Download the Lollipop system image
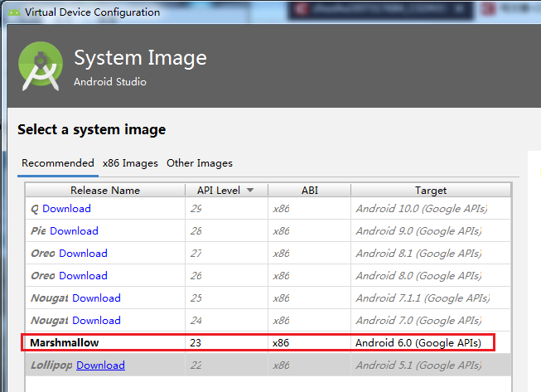The height and width of the screenshot is (392, 541). [x=100, y=365]
